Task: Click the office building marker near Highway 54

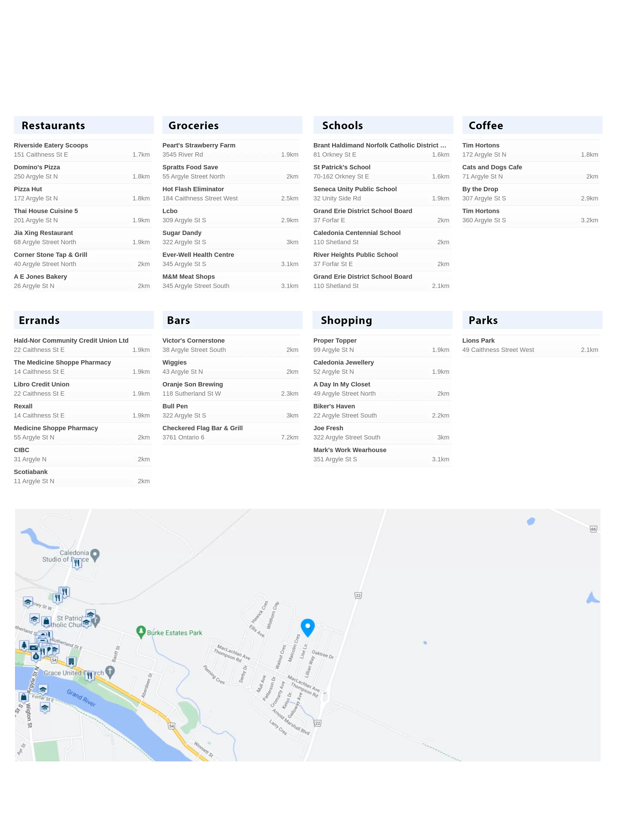Action: click(71, 662)
